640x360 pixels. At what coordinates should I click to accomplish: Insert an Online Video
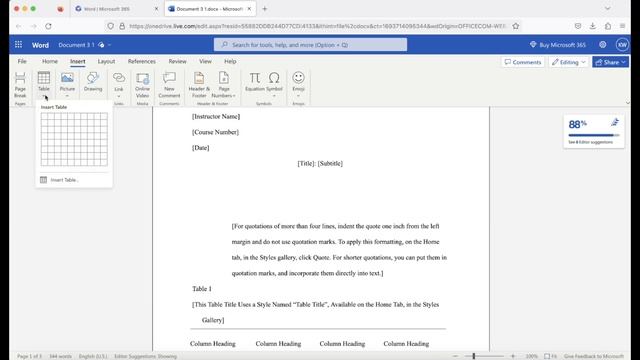point(142,85)
